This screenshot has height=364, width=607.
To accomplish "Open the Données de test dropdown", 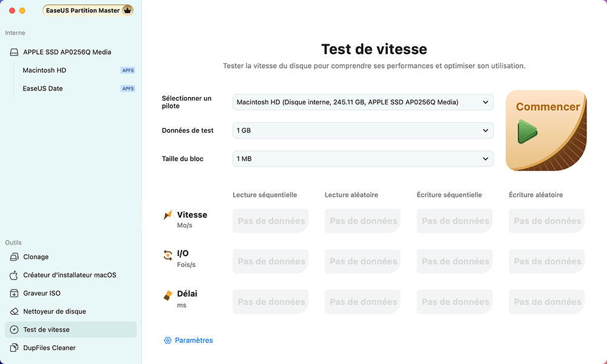I will pos(363,130).
